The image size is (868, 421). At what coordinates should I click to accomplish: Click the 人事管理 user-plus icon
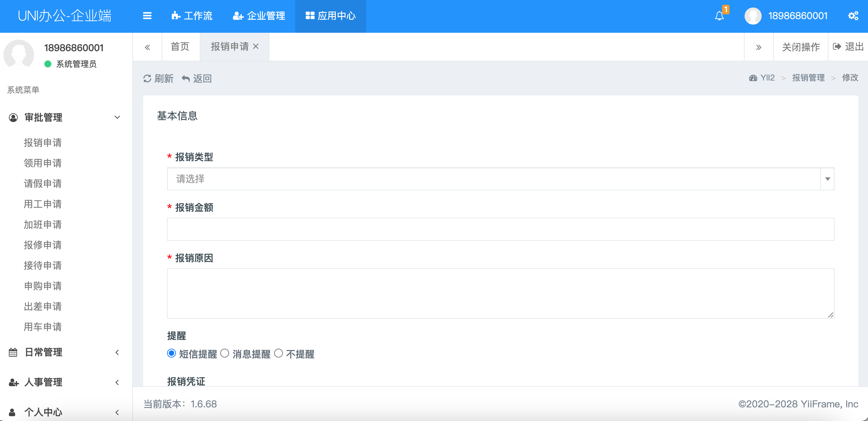tap(14, 382)
